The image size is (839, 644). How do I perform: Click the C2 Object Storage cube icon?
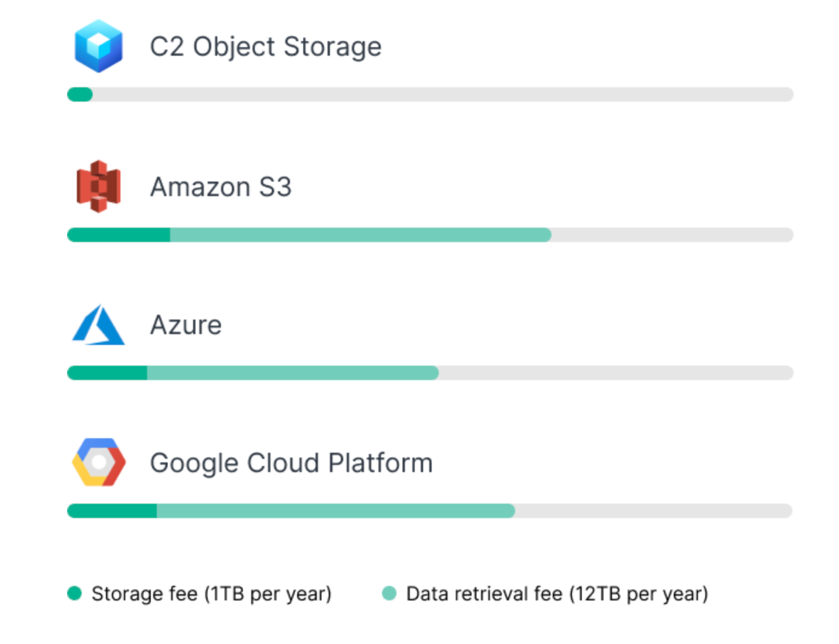coord(98,46)
